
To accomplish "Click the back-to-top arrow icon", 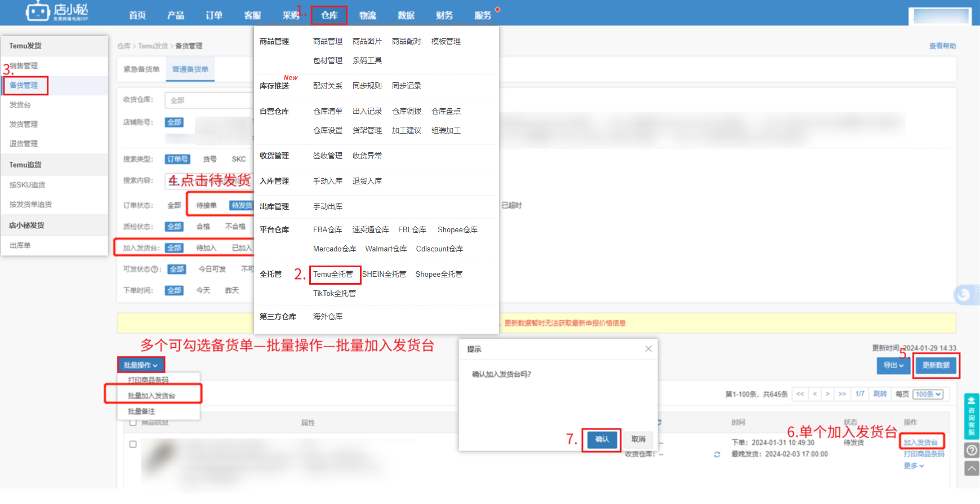I will [x=972, y=468].
